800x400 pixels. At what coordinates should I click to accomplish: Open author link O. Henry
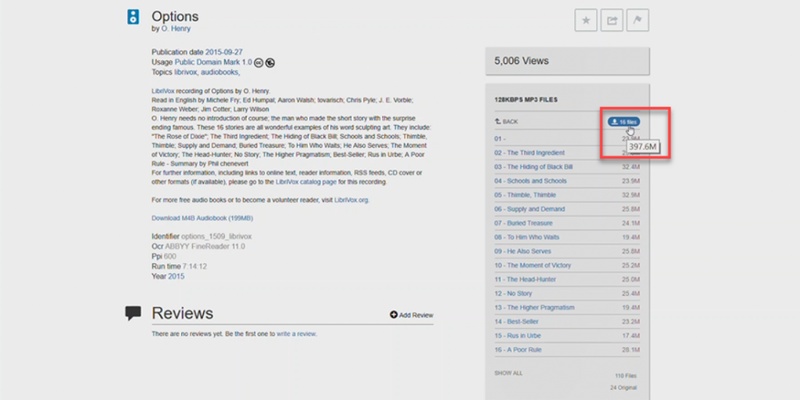176,29
